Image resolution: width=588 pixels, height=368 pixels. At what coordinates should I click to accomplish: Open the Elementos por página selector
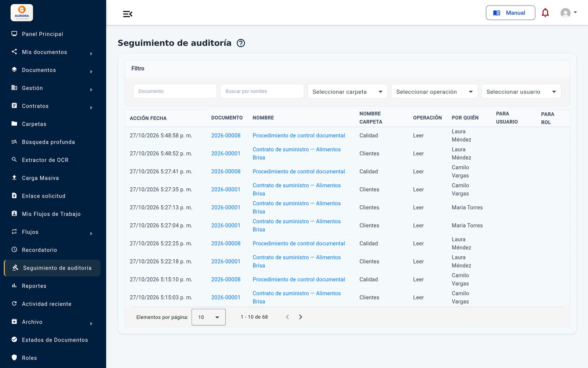209,317
